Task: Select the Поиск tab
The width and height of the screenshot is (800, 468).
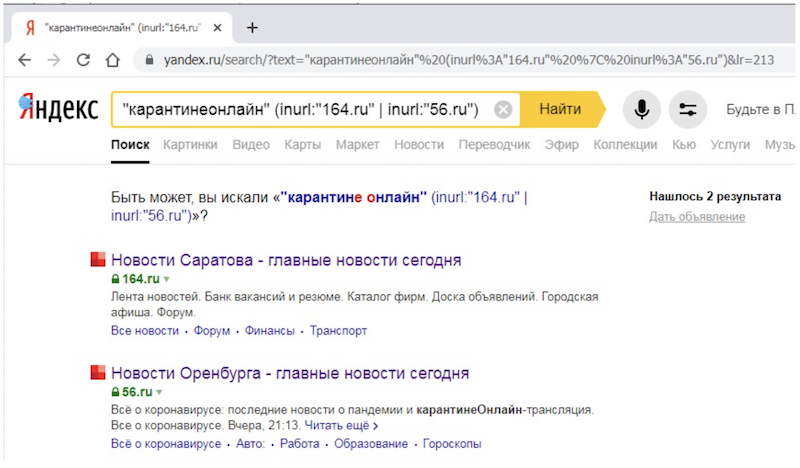Action: pyautogui.click(x=130, y=145)
